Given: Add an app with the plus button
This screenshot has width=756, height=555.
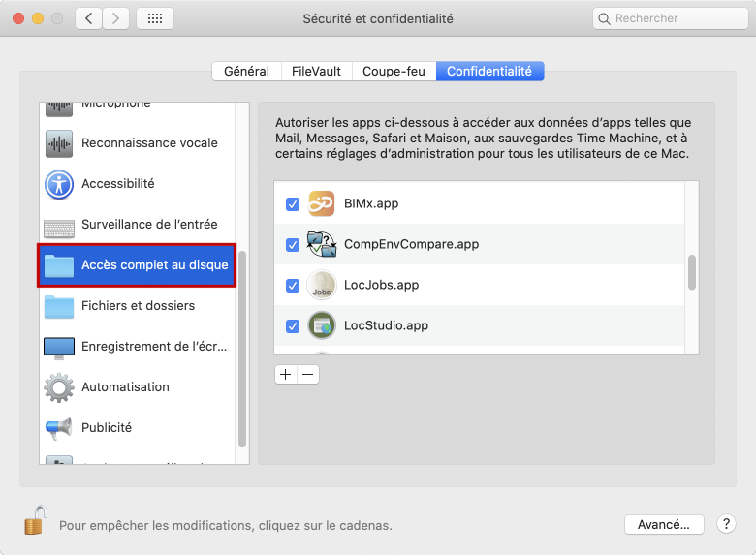Looking at the screenshot, I should 286,374.
